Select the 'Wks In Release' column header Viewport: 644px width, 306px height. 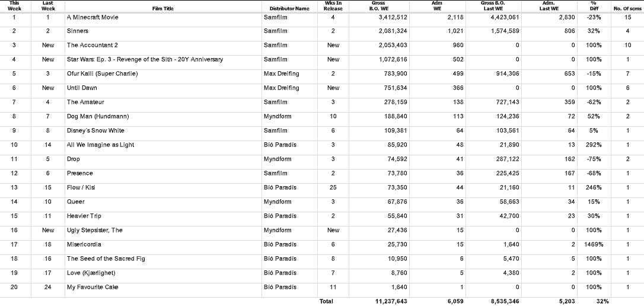point(333,6)
